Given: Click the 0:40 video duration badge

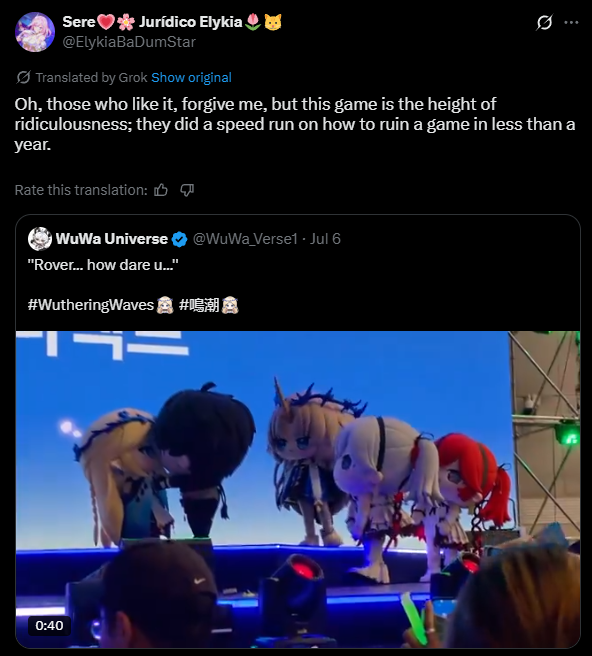Looking at the screenshot, I should [x=49, y=625].
